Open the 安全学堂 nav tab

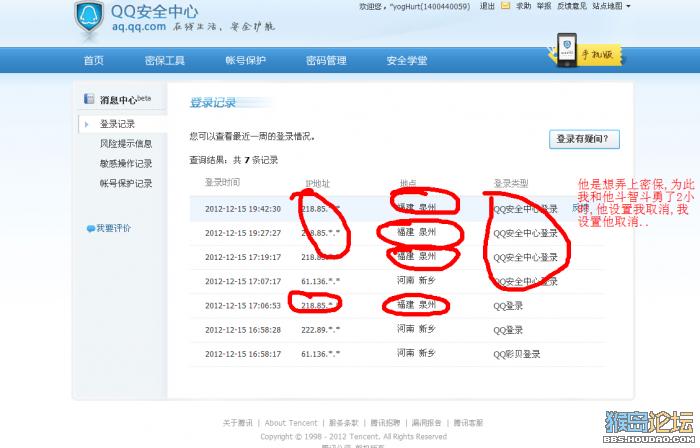407,60
